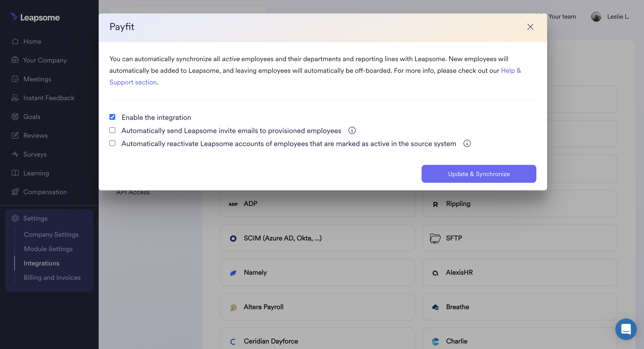The height and width of the screenshot is (349, 644).
Task: Select the Ceridian Dayforce integration card
Action: pos(318,338)
